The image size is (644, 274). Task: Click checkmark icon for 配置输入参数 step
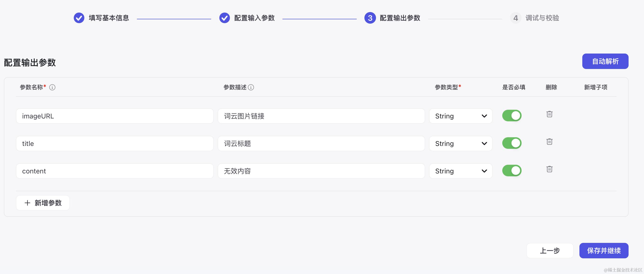click(224, 18)
